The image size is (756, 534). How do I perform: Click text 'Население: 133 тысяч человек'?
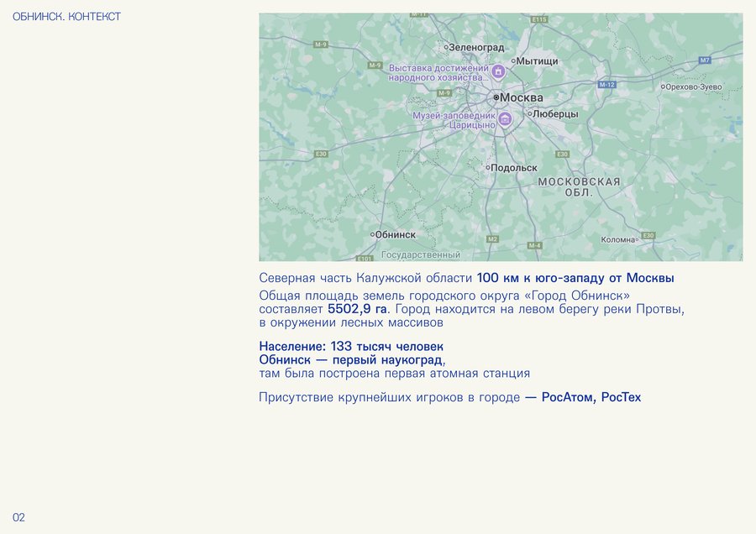tap(351, 347)
